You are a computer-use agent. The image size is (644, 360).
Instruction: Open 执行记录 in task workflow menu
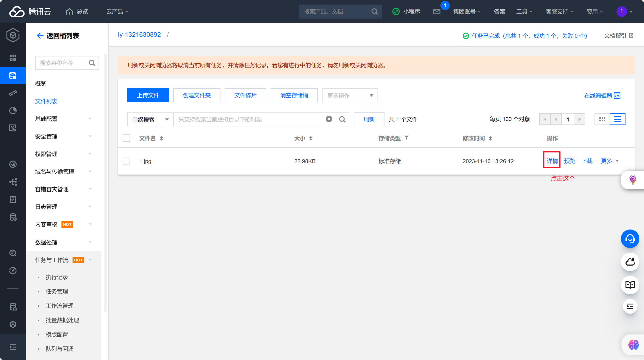coord(57,277)
